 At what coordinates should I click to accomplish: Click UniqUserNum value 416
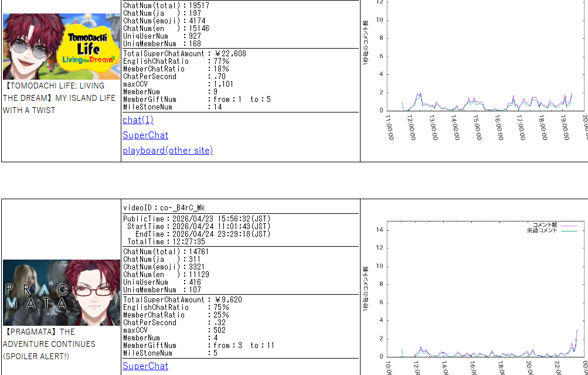coord(195,282)
